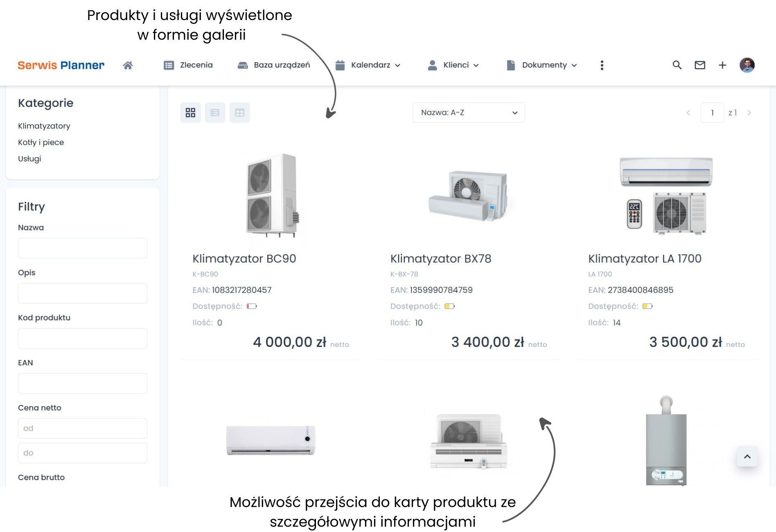Open Baza urządzeń section
The height and width of the screenshot is (532, 776).
(x=274, y=65)
